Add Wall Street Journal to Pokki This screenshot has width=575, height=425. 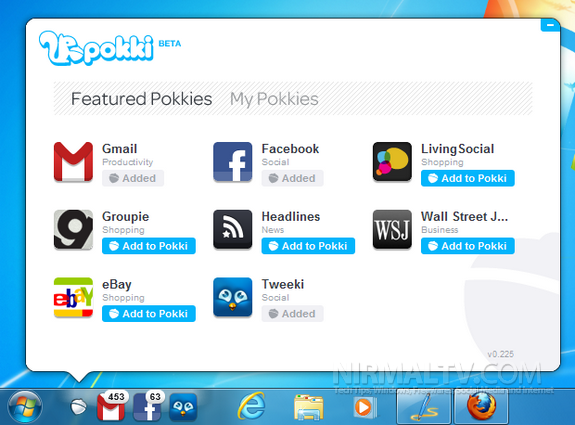click(x=468, y=246)
